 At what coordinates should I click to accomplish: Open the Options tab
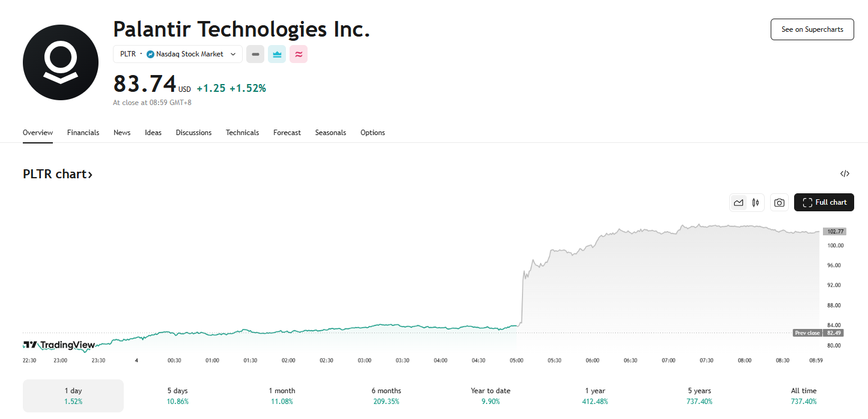click(x=372, y=133)
